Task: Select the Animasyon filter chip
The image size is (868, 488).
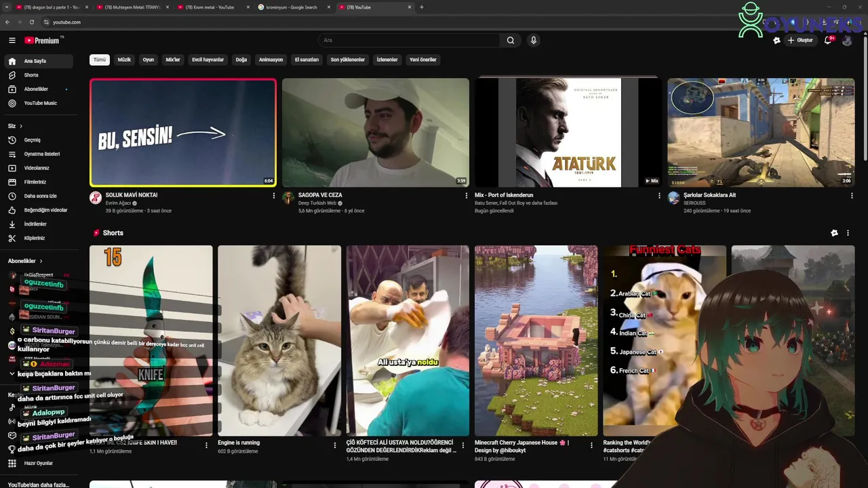Action: click(x=271, y=60)
